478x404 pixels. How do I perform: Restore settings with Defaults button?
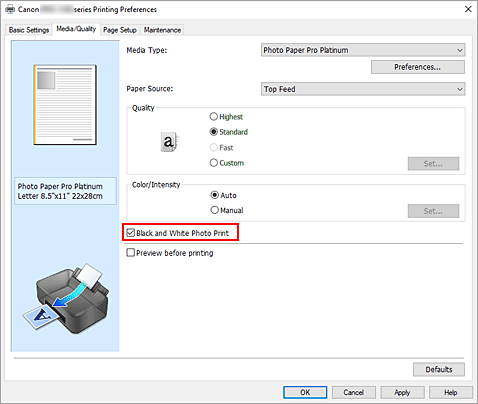(x=439, y=369)
